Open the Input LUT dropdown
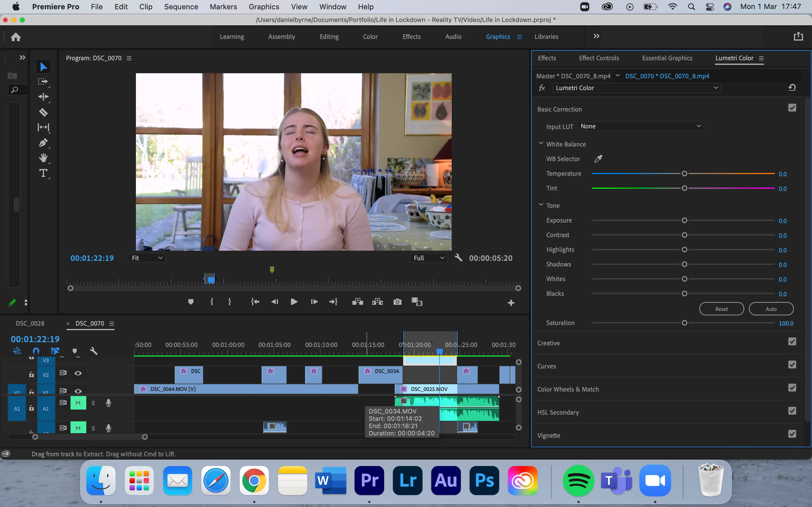The width and height of the screenshot is (812, 507). [641, 126]
